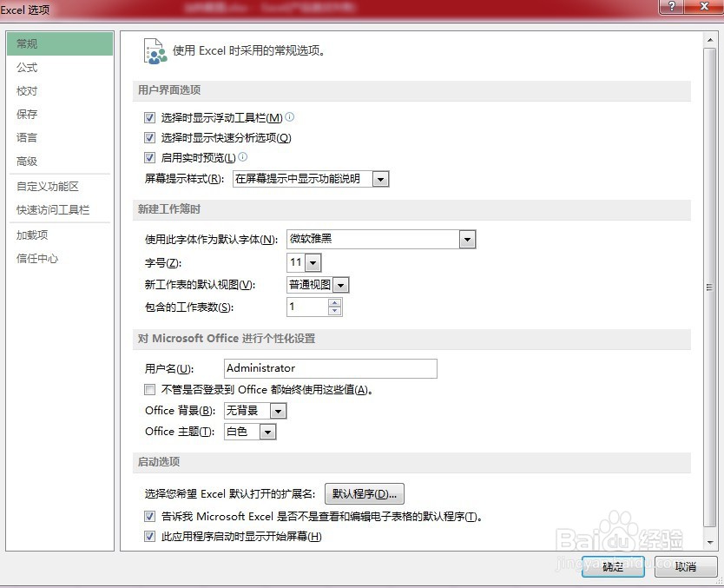Toggle 选择时显示快速分析选项 checkbox
Image resolution: width=724 pixels, height=588 pixels.
pos(149,137)
